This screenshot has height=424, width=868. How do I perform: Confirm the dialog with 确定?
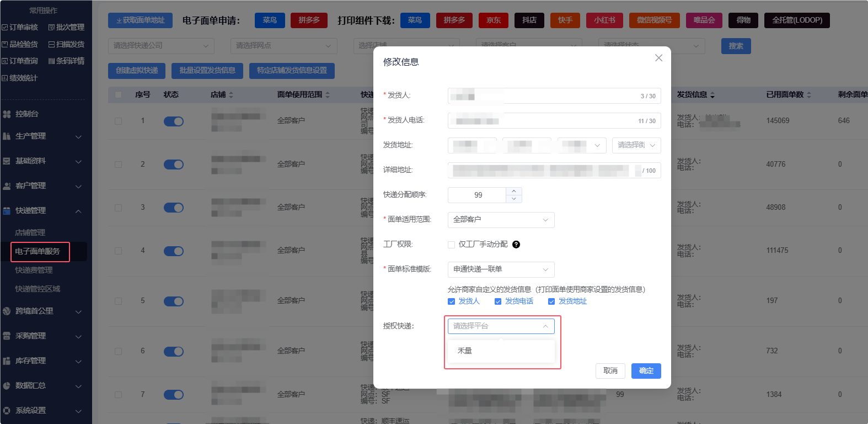pyautogui.click(x=646, y=371)
